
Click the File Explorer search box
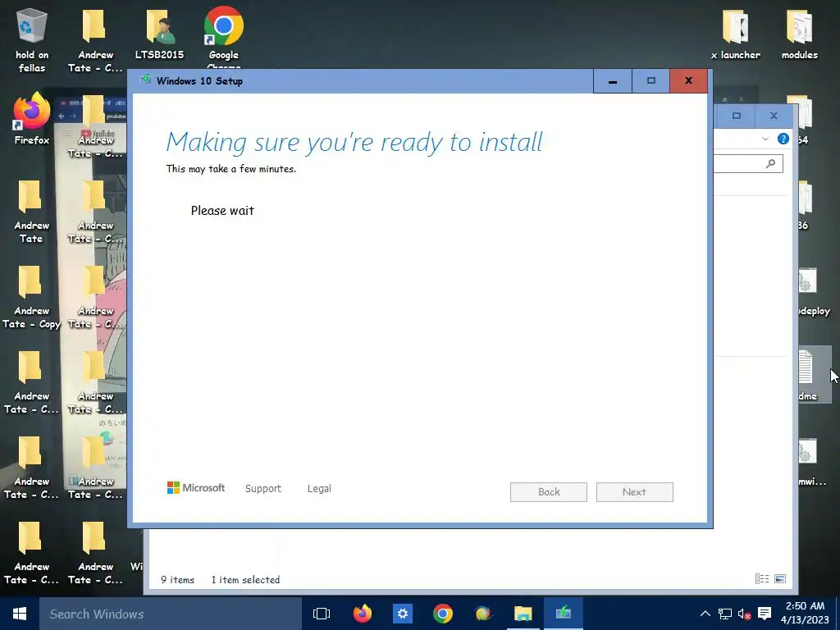(x=748, y=163)
